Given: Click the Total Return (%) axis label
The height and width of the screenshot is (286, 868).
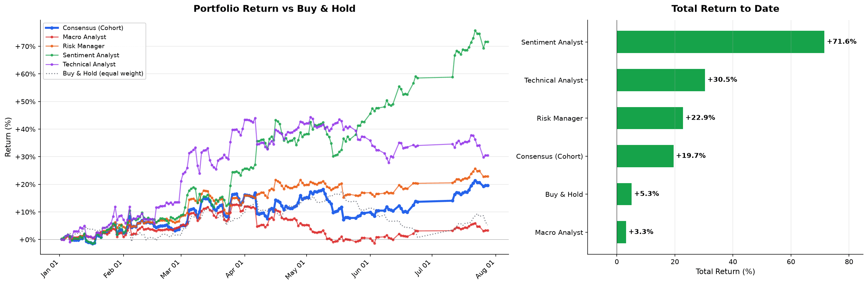Looking at the screenshot, I should tap(725, 271).
